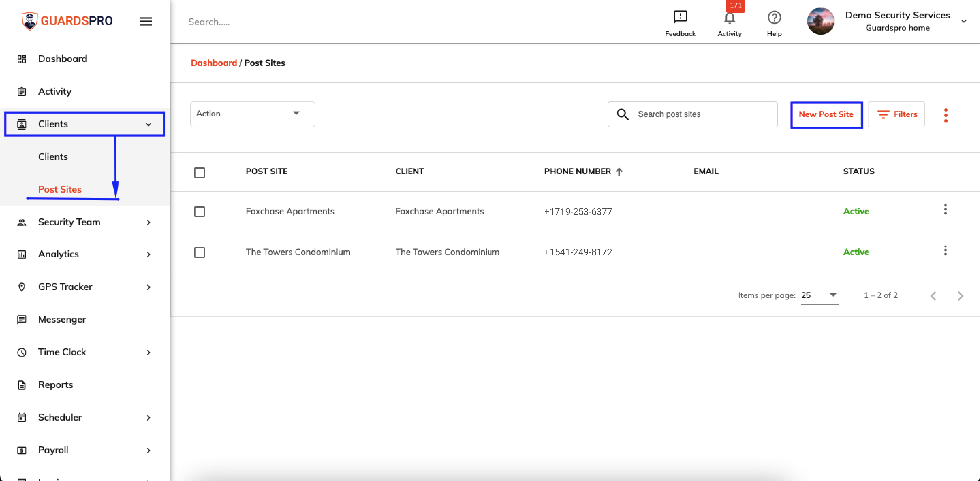Screen dimensions: 980x481
Task: Go to next page arrow
Action: (x=961, y=296)
